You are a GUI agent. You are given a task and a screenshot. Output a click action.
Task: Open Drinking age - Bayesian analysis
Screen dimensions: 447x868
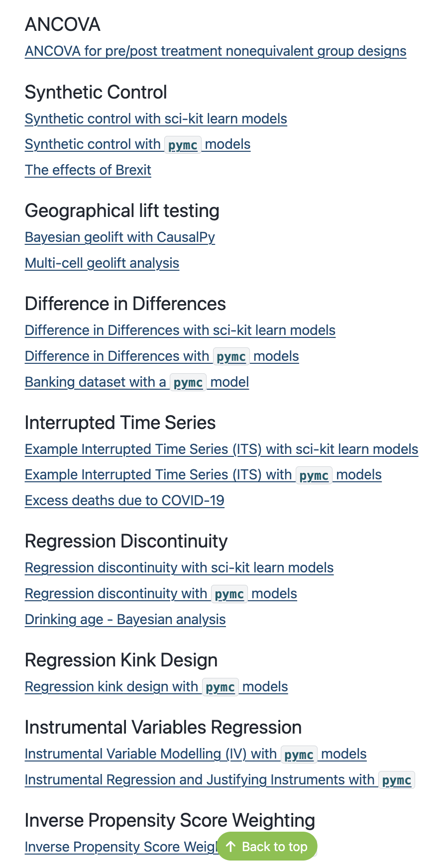tap(125, 620)
